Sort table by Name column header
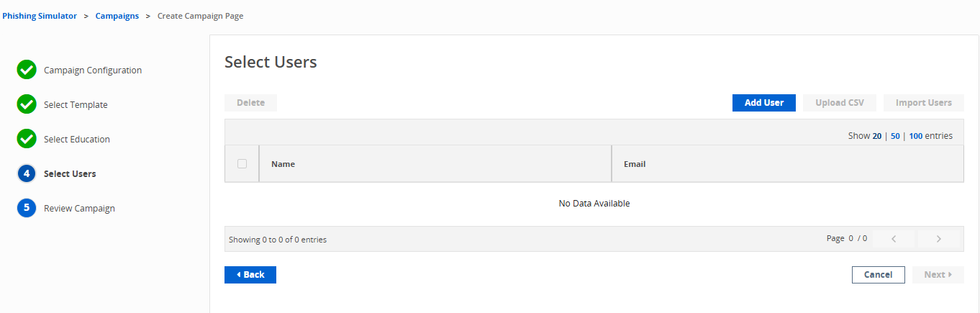 (283, 164)
